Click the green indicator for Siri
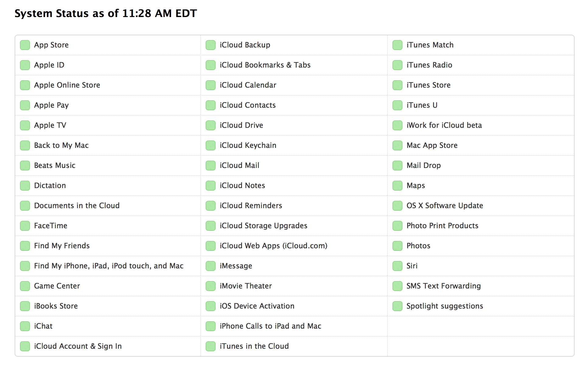The image size is (588, 367). point(397,266)
